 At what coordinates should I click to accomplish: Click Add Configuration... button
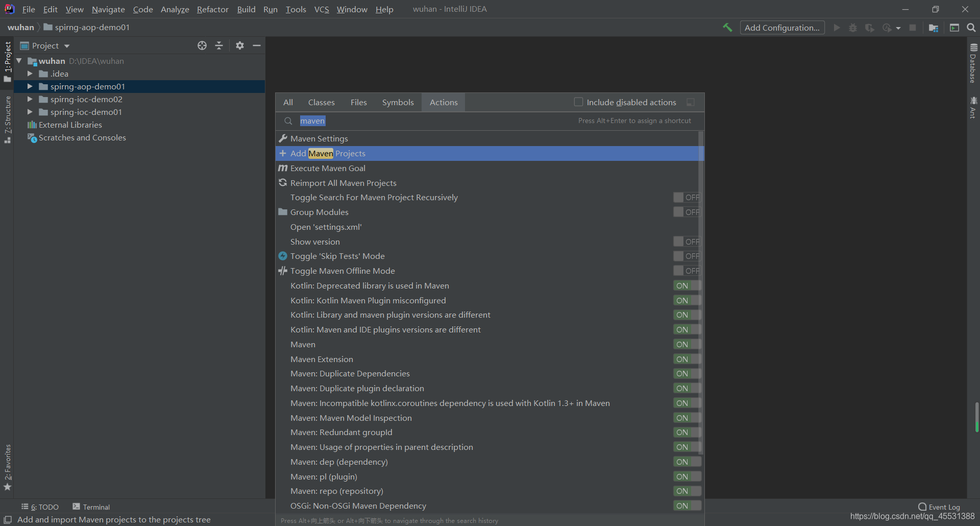(782, 28)
